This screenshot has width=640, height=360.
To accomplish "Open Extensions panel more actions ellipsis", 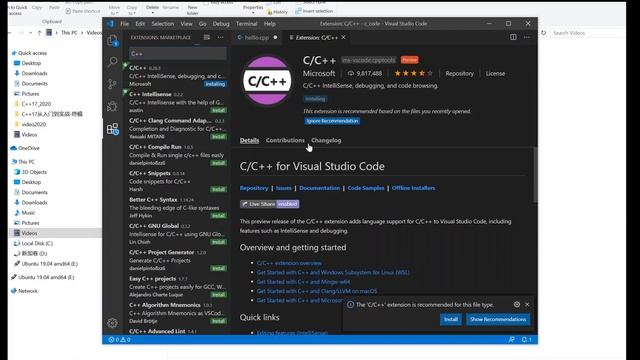I will (x=220, y=37).
